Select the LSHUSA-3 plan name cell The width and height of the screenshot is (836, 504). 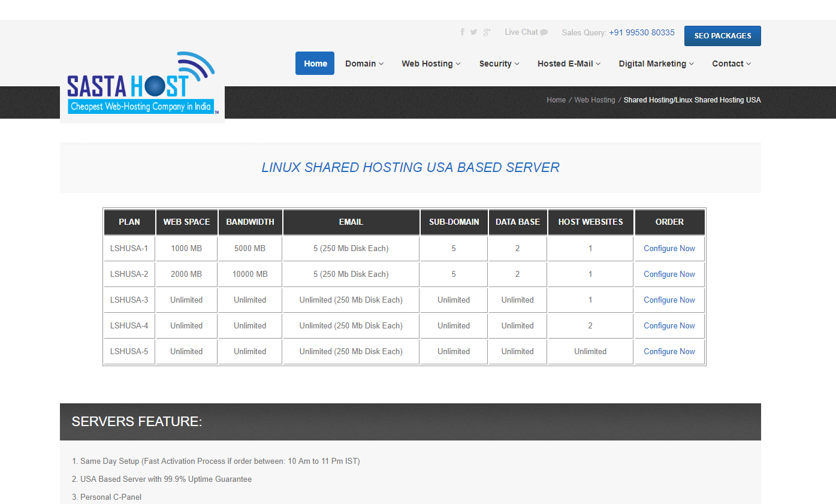[x=129, y=300]
